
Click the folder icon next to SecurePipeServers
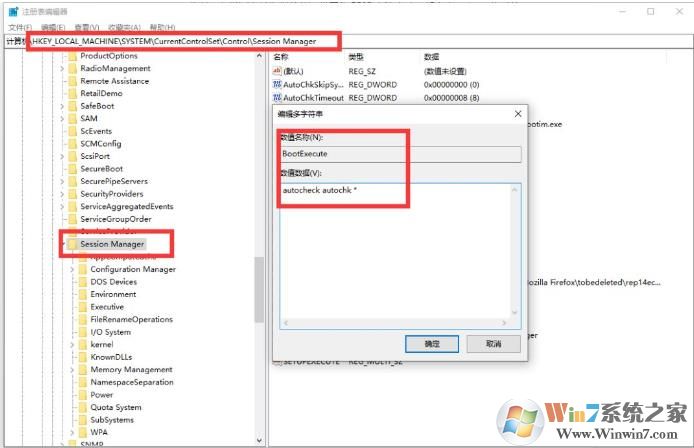click(x=73, y=182)
